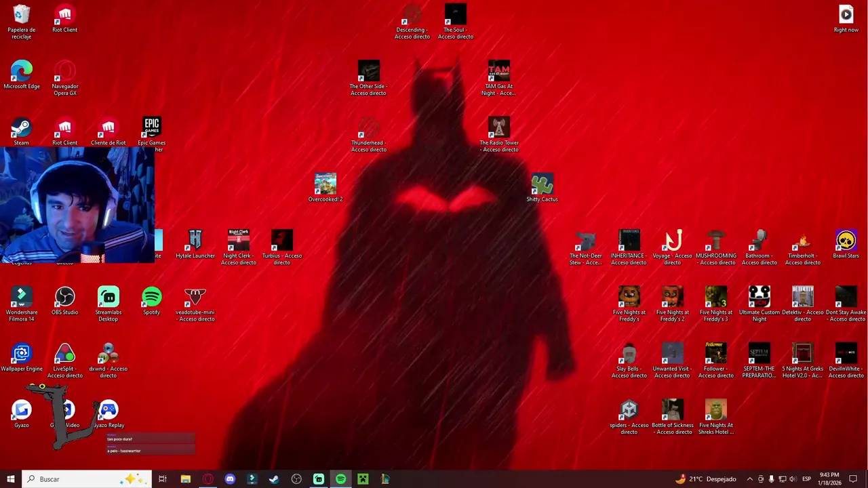Open LiveSplit desktop shortcut
The width and height of the screenshot is (868, 488).
[x=65, y=361]
